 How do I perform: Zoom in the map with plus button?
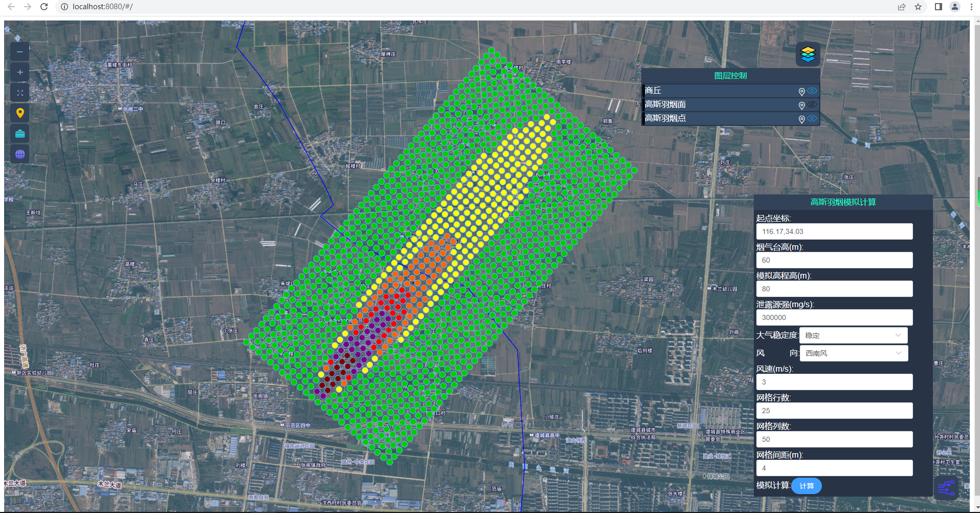coord(20,72)
